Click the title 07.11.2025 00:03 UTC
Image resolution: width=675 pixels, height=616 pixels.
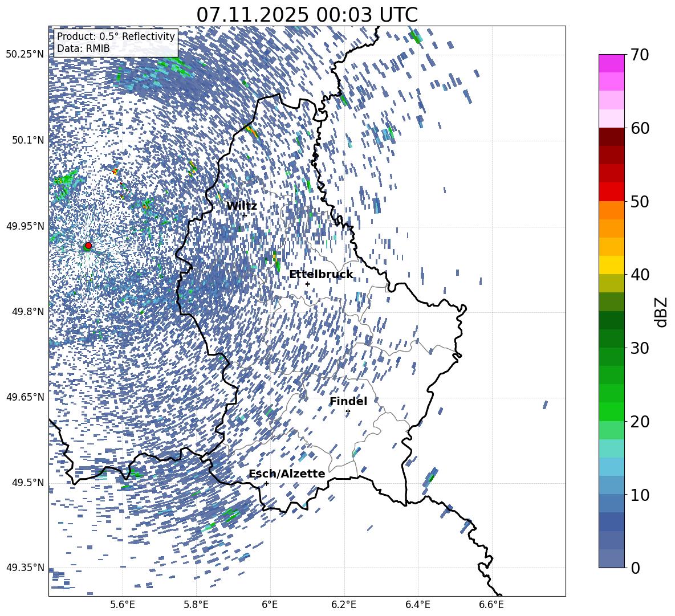[x=307, y=15]
